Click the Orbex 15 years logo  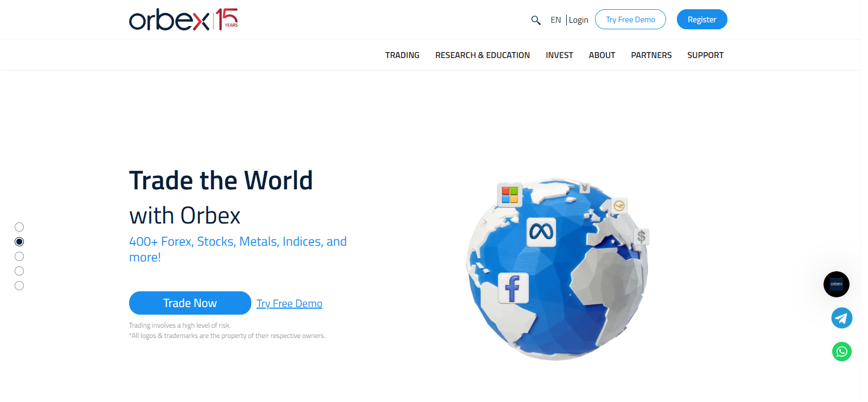[x=183, y=20]
